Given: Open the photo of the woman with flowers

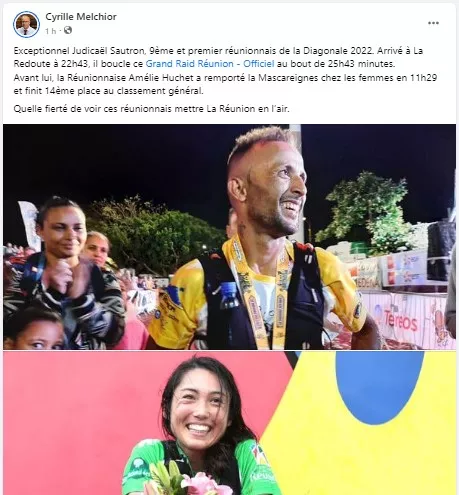Looking at the screenshot, I should pos(229,423).
